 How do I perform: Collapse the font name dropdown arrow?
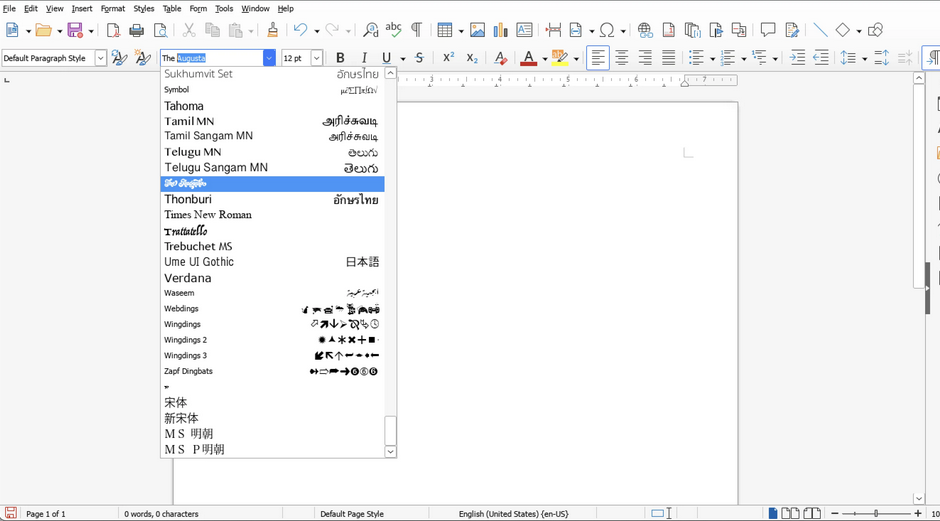click(269, 58)
